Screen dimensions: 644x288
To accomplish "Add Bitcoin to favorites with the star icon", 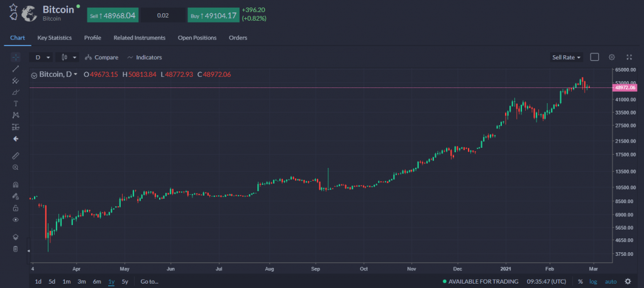I will pyautogui.click(x=14, y=8).
